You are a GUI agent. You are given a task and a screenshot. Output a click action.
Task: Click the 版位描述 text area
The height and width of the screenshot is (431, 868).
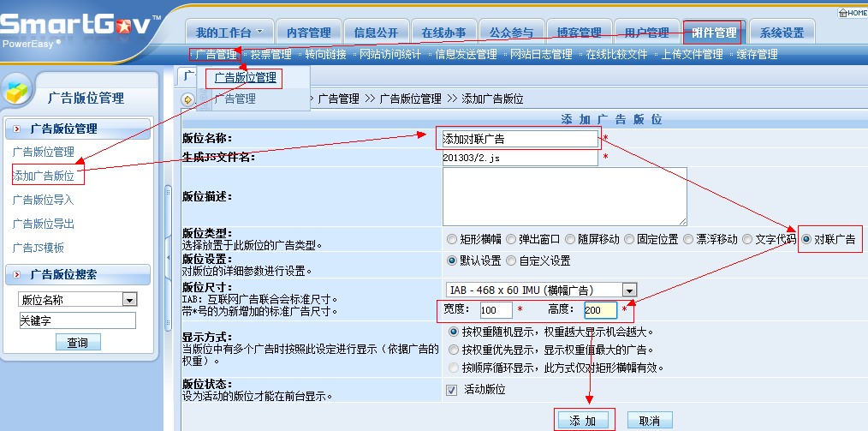click(565, 197)
